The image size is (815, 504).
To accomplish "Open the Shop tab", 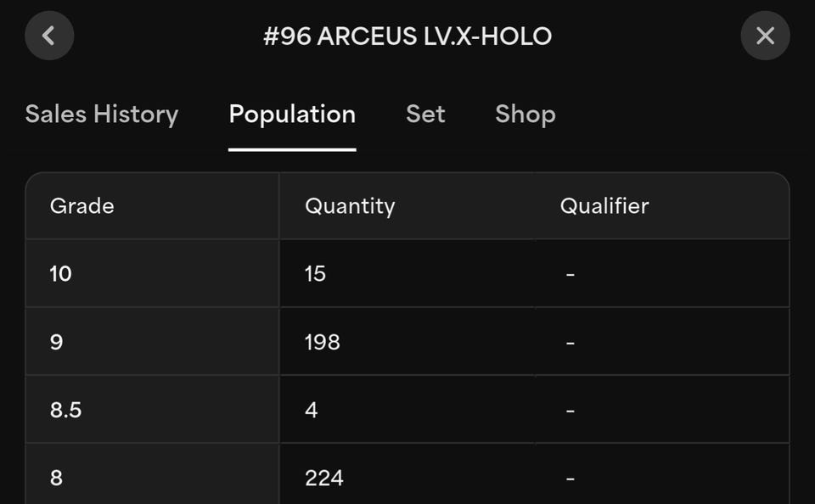I will pyautogui.click(x=526, y=115).
